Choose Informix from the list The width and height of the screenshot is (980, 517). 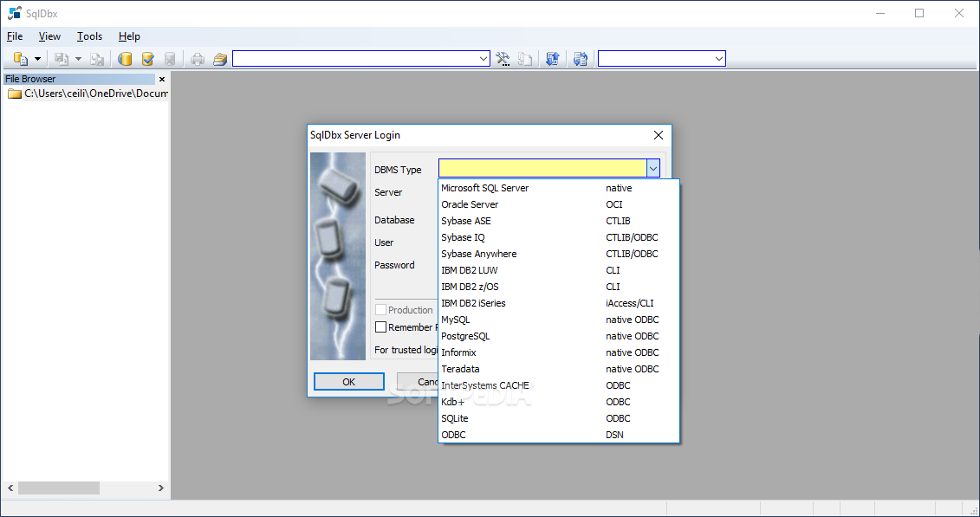(x=559, y=352)
